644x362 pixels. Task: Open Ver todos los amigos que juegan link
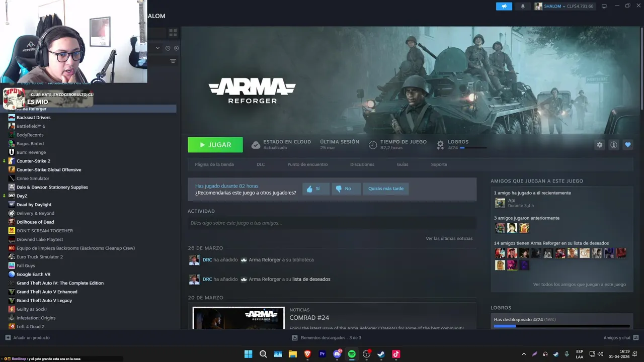(580, 285)
